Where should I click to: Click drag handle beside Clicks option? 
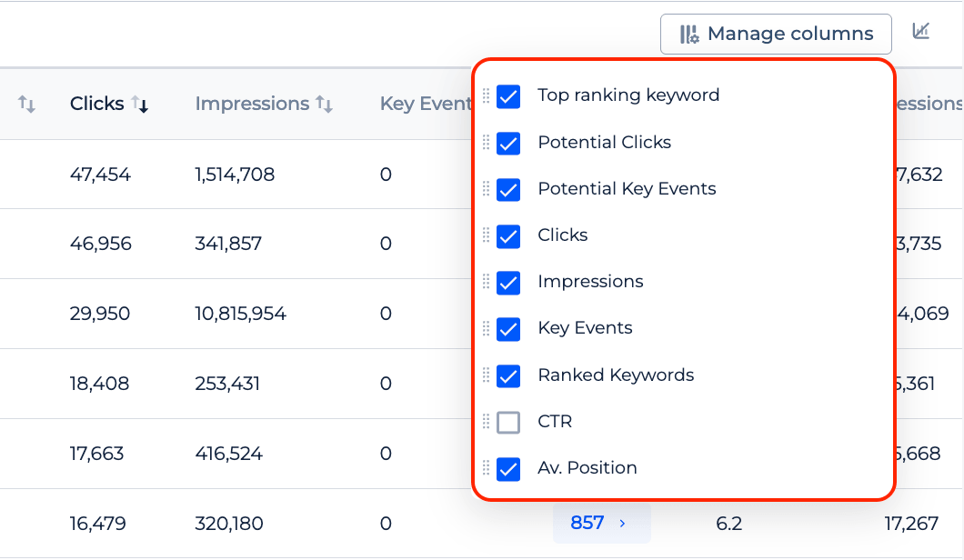pos(486,235)
